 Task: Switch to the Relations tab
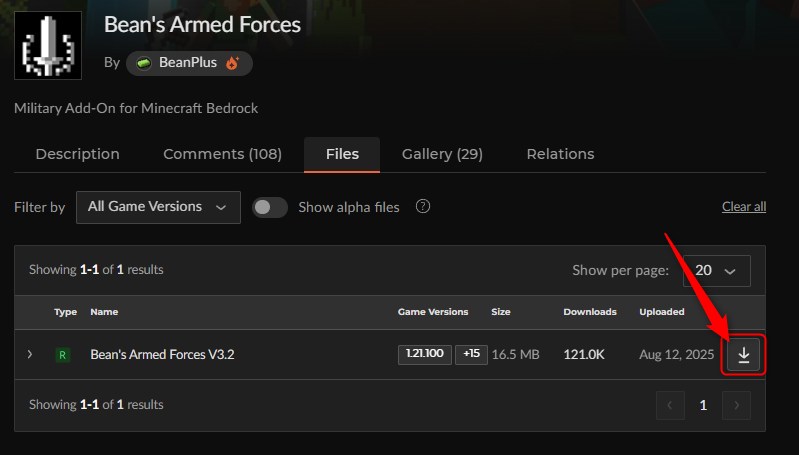pos(560,154)
